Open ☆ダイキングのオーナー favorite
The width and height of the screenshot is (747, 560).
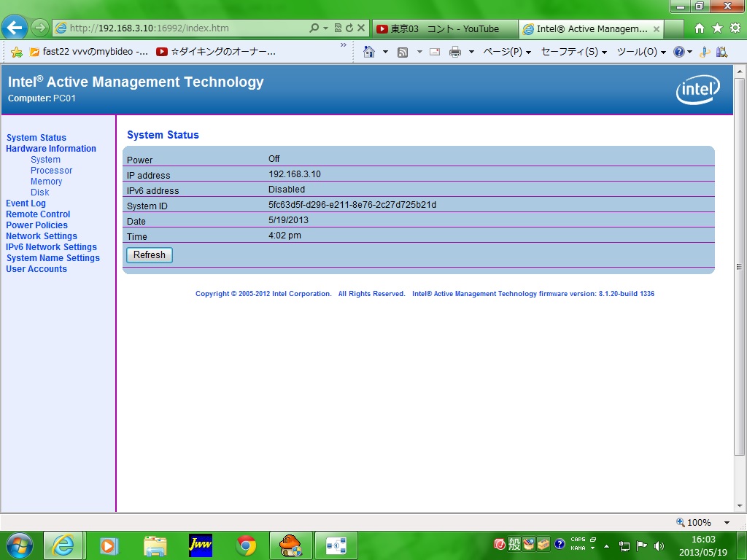pyautogui.click(x=216, y=52)
